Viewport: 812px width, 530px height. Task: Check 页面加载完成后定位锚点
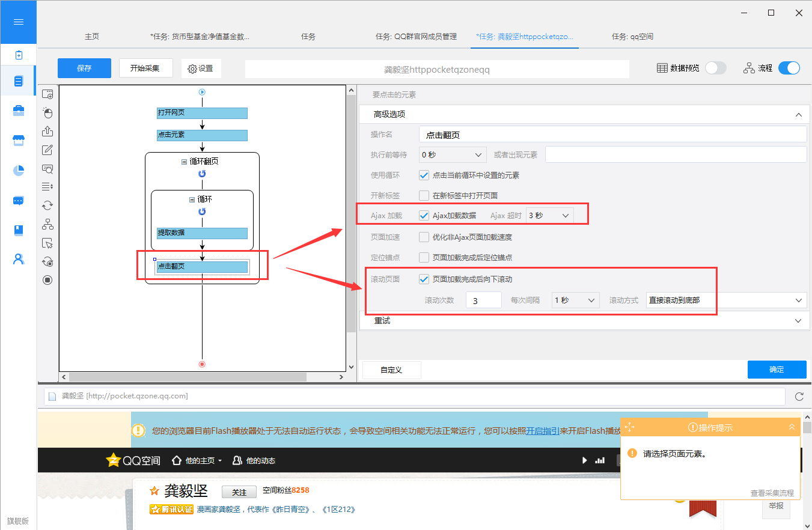424,257
